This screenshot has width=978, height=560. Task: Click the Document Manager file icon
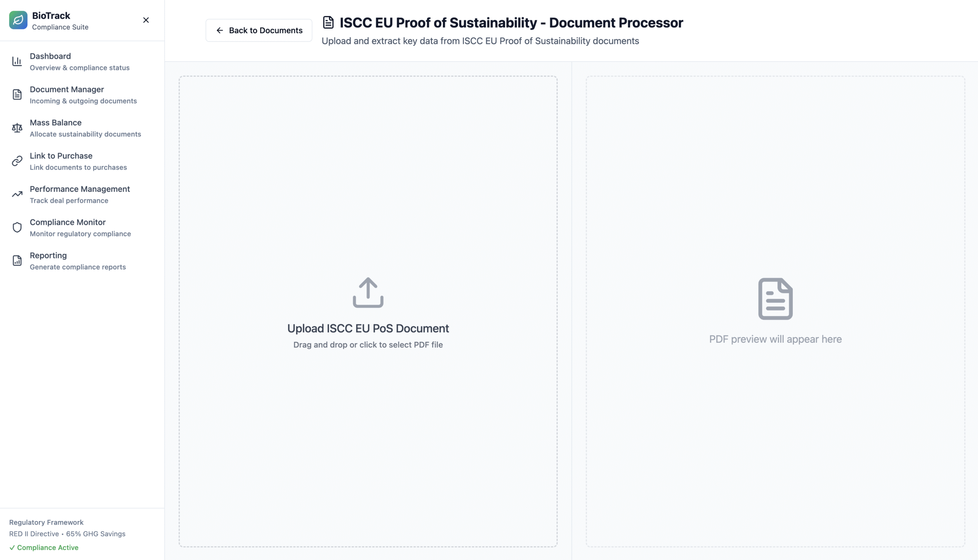[x=17, y=95]
